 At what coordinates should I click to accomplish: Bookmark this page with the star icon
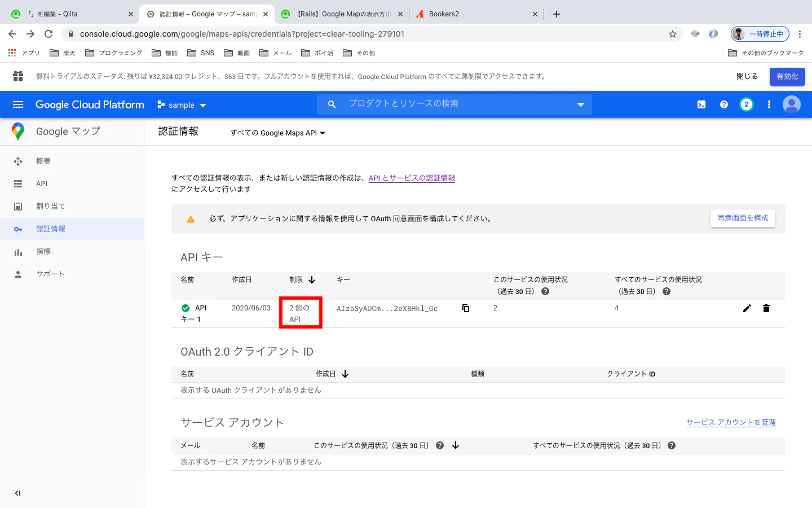[673, 34]
